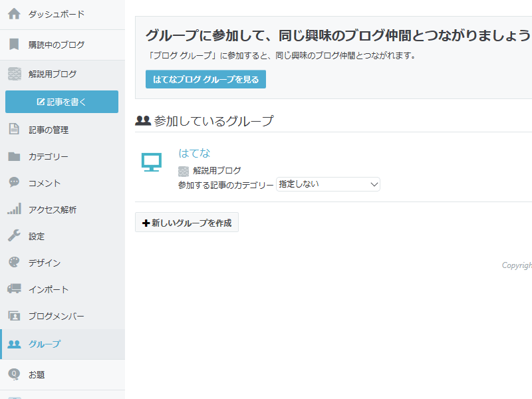Image resolution: width=532 pixels, height=399 pixels.
Task: Click the document icon beside 記事の管理
Action: pos(14,129)
